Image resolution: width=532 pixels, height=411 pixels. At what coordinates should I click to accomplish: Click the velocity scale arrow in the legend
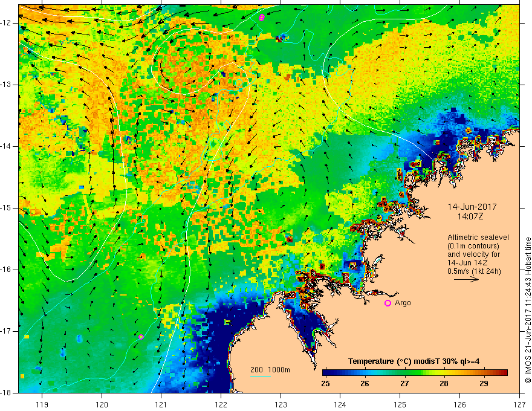pos(467,279)
